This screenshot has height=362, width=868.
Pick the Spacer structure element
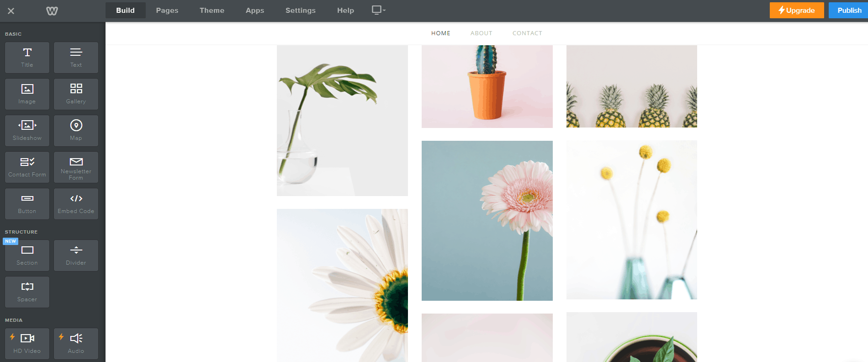[x=27, y=292]
